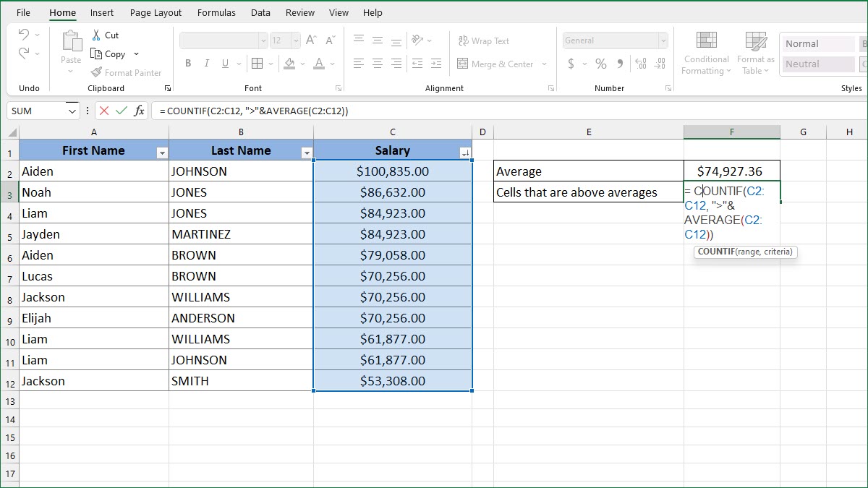Viewport: 868px width, 488px height.
Task: Open the font size dropdown
Action: click(296, 40)
